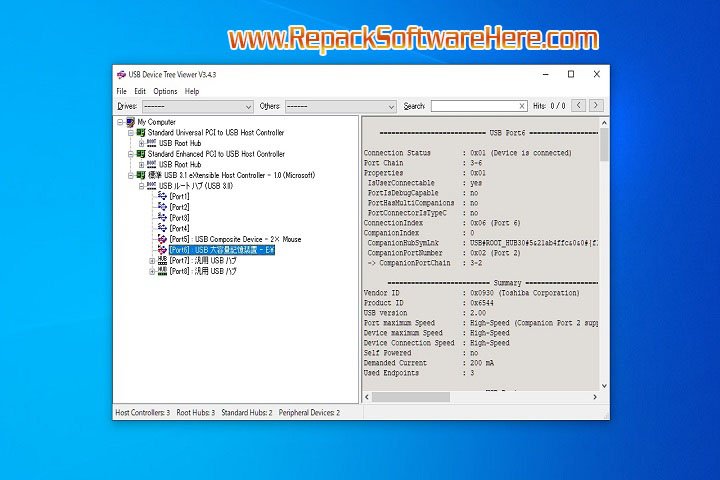Click the Port5 composite device icon

(162, 239)
